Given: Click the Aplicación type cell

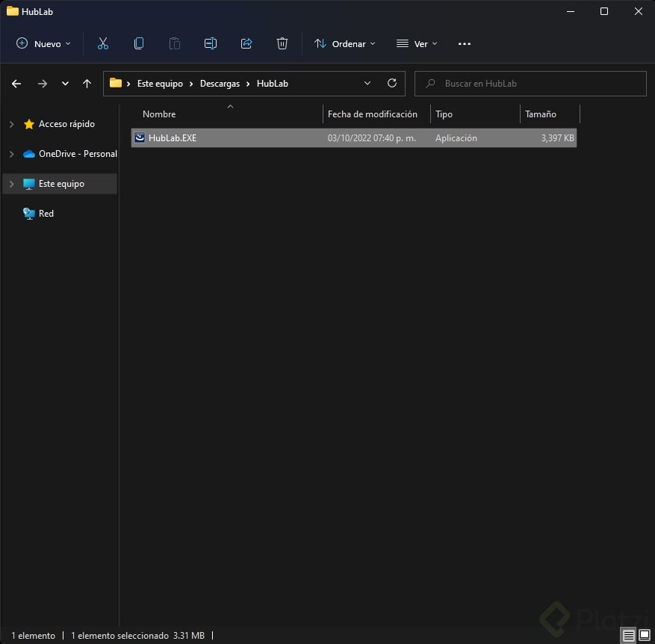Looking at the screenshot, I should [x=456, y=138].
